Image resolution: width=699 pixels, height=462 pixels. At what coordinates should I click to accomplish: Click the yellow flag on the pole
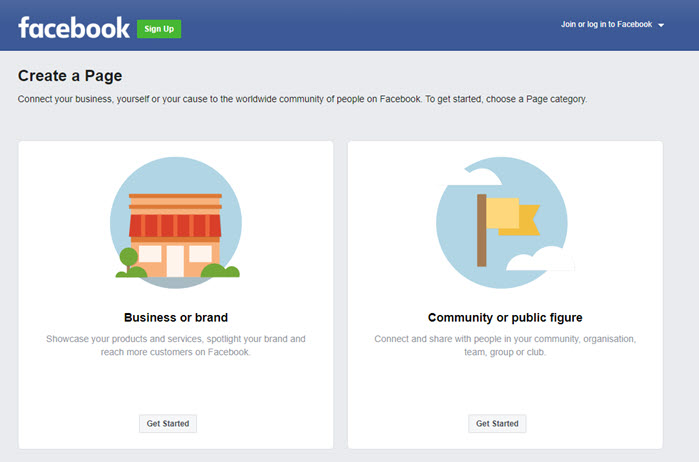(x=513, y=216)
